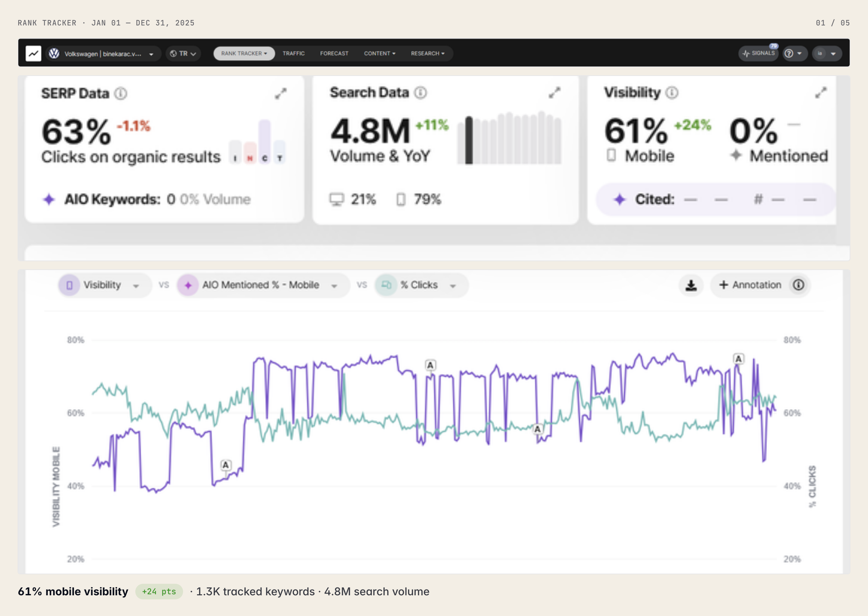Click the AIO Mentioned sparkle icon chip

click(188, 285)
